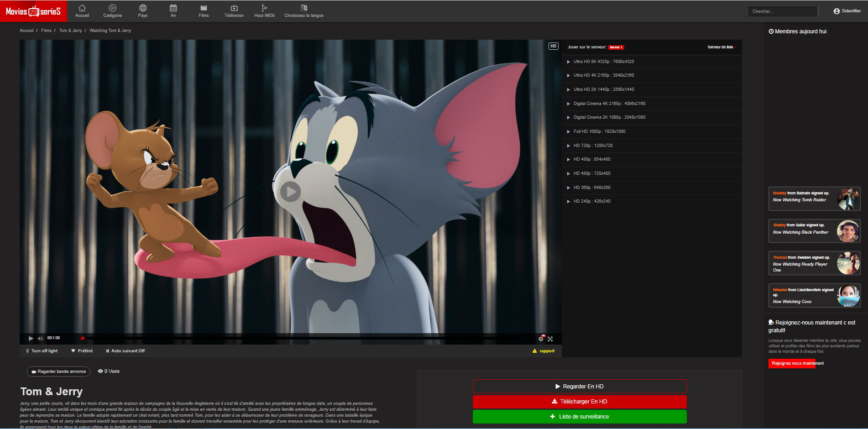This screenshot has height=429, width=868.
Task: Click the Tom & Jerry title
Action: [52, 392]
